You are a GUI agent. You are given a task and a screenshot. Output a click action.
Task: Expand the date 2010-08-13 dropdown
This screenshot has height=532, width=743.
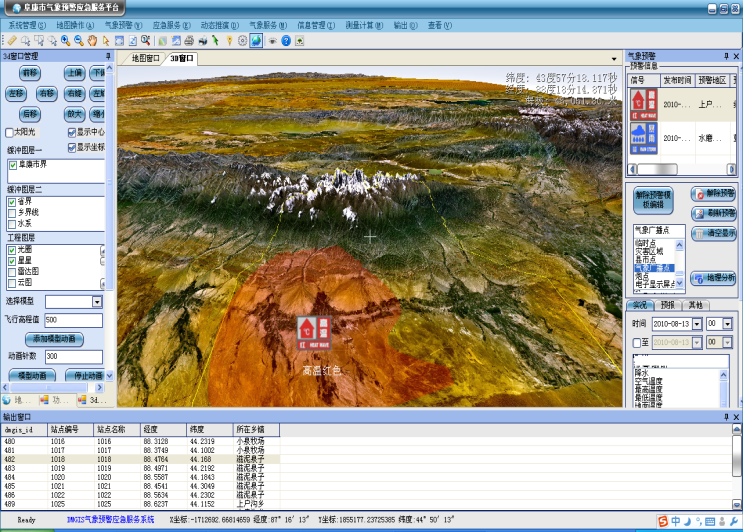pyautogui.click(x=696, y=324)
